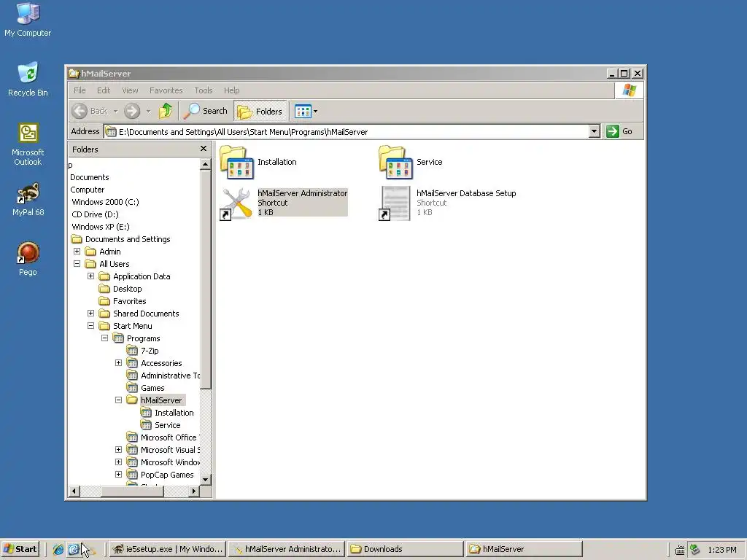This screenshot has height=560, width=747.
Task: Click the system tray icon beside the clock
Action: click(x=695, y=550)
